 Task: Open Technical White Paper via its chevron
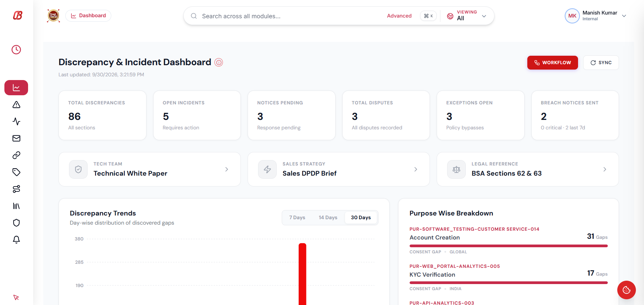coord(227,169)
